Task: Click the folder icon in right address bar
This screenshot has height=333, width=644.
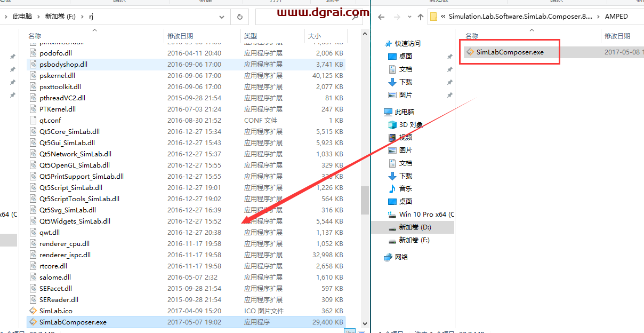Action: [x=434, y=17]
